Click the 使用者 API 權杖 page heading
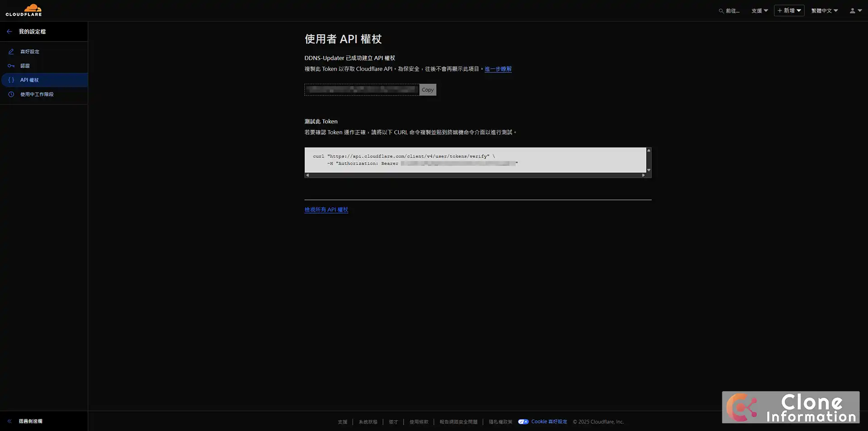Screen dimensions: 868x431 coord(343,39)
